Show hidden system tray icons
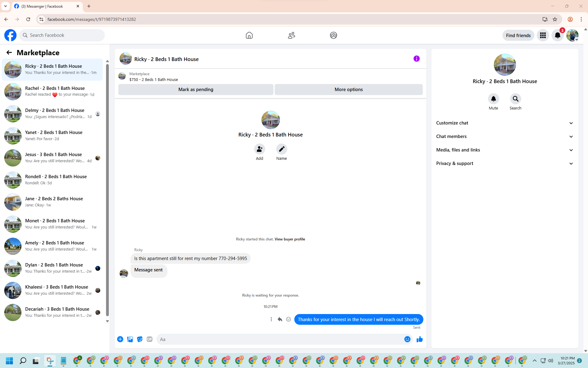Screen dimensions: 588x368 535,361
